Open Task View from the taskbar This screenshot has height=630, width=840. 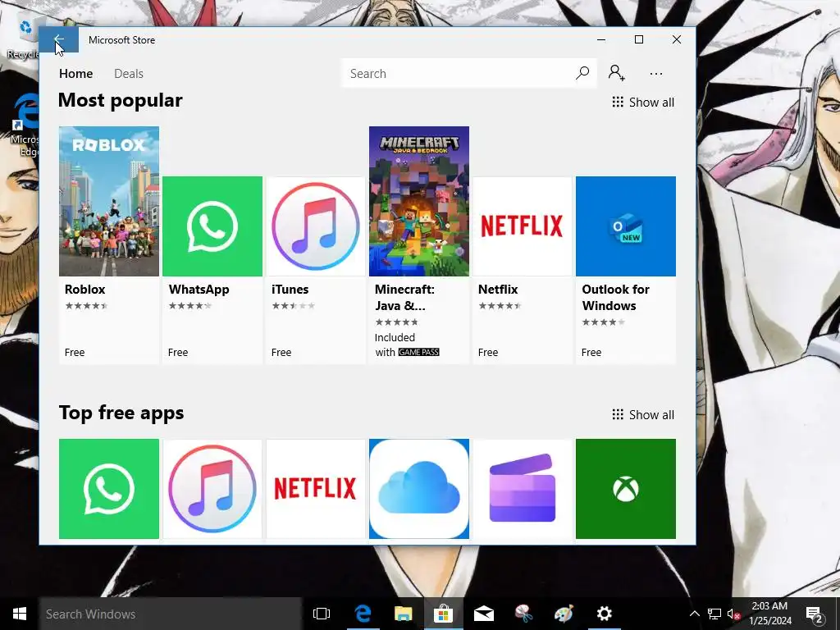tap(322, 614)
